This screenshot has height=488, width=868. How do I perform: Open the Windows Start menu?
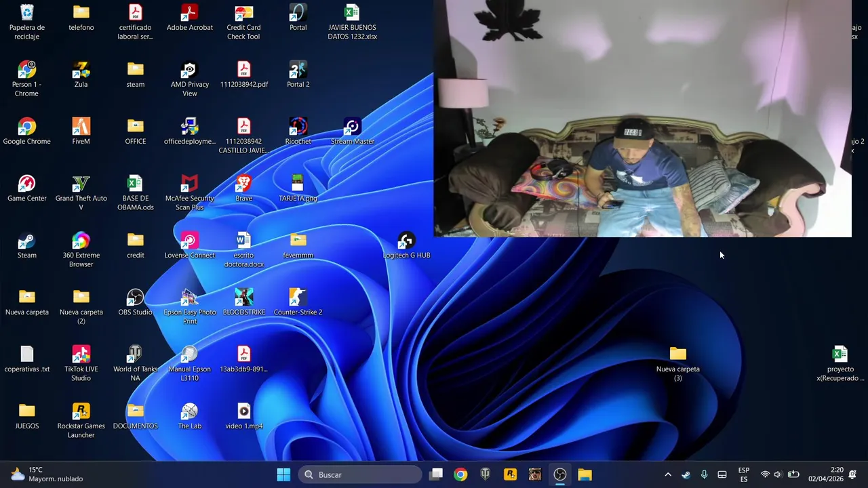(x=283, y=474)
